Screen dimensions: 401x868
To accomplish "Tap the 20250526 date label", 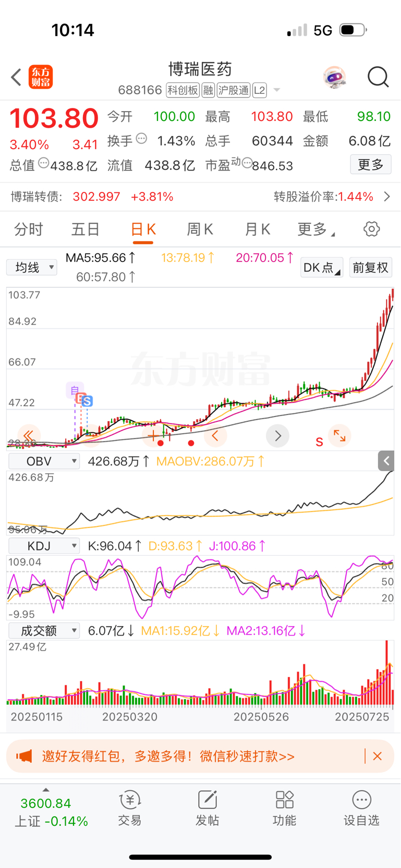I will (261, 717).
